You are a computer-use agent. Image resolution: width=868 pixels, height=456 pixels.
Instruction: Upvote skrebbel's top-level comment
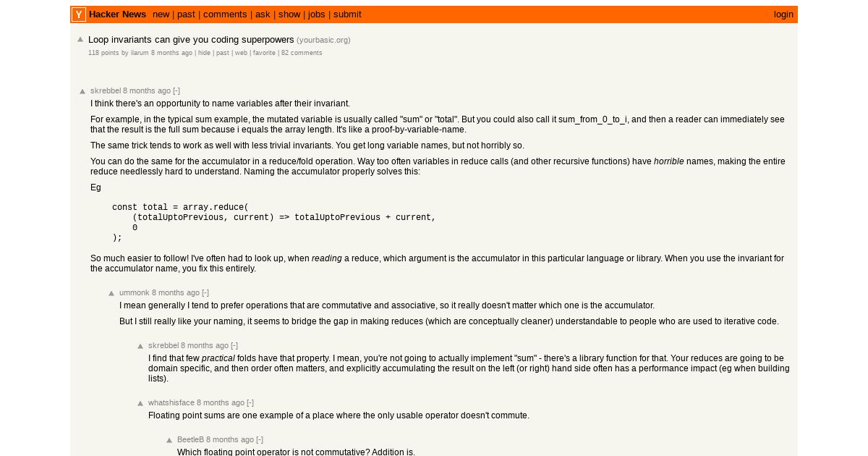pyautogui.click(x=82, y=92)
